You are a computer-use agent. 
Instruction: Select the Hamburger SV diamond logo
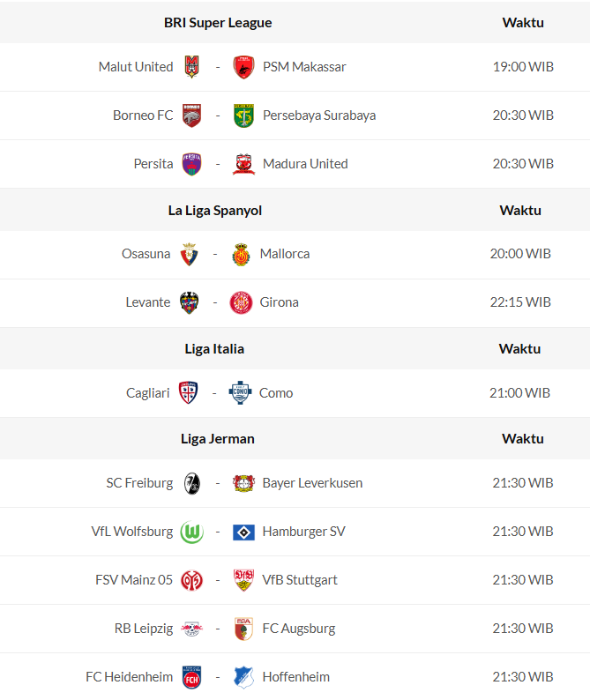tap(243, 532)
